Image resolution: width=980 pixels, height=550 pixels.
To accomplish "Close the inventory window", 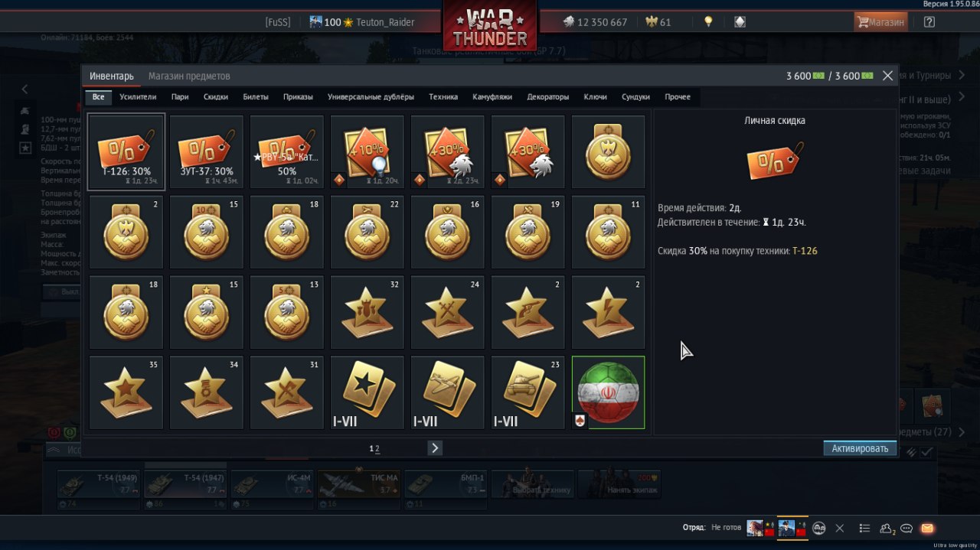I will click(887, 76).
